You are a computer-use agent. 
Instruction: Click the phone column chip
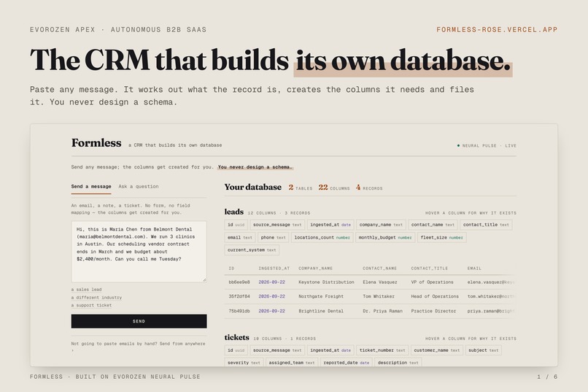(273, 237)
